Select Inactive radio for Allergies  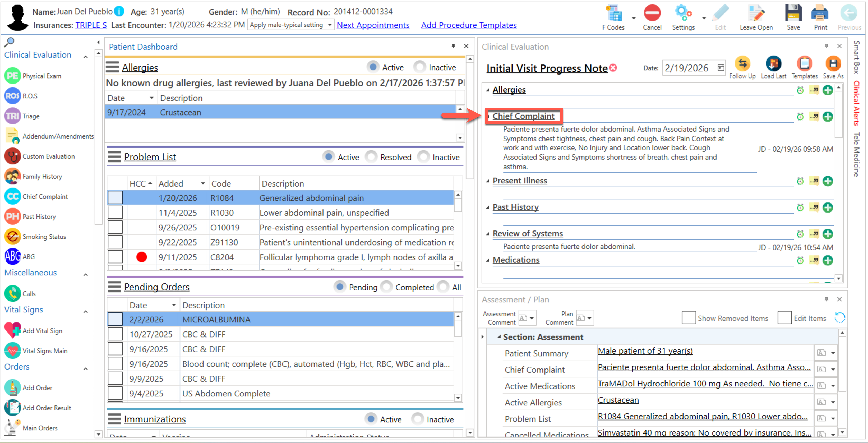pyautogui.click(x=420, y=67)
